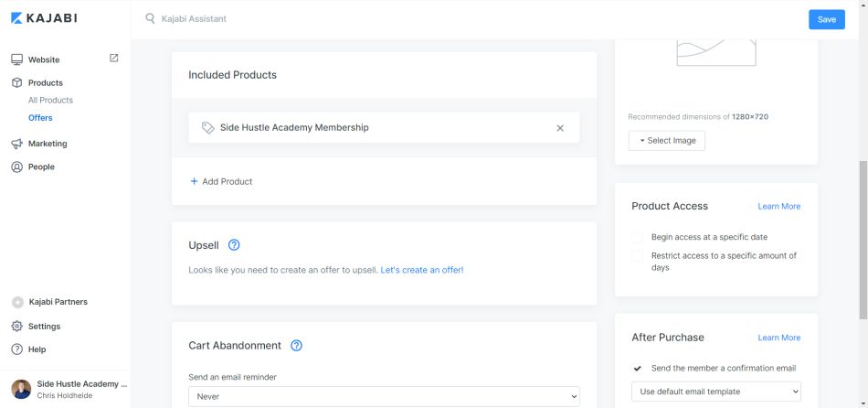This screenshot has width=868, height=408.
Task: Click tag icon beside Side Hustle Academy Membership
Action: (x=208, y=128)
